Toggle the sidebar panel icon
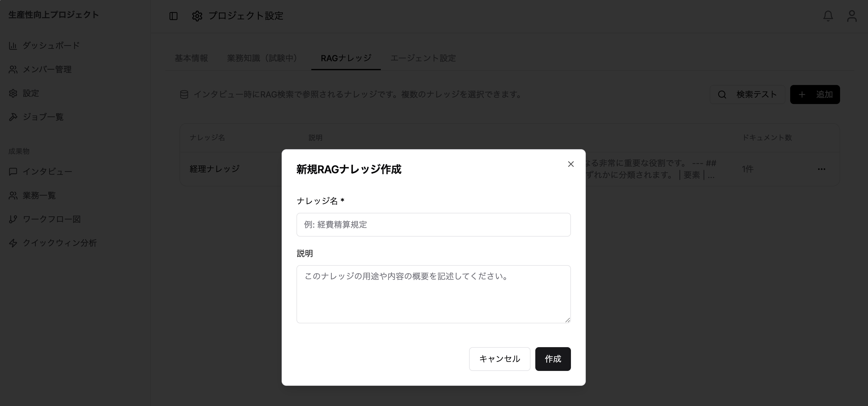Viewport: 868px width, 406px height. [x=173, y=16]
